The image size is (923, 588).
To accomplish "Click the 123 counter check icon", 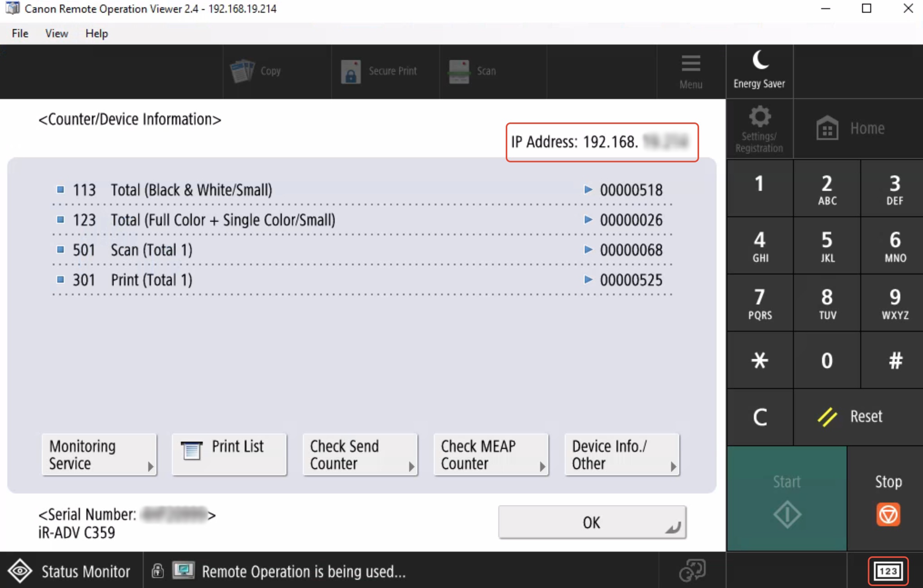I will coord(888,571).
